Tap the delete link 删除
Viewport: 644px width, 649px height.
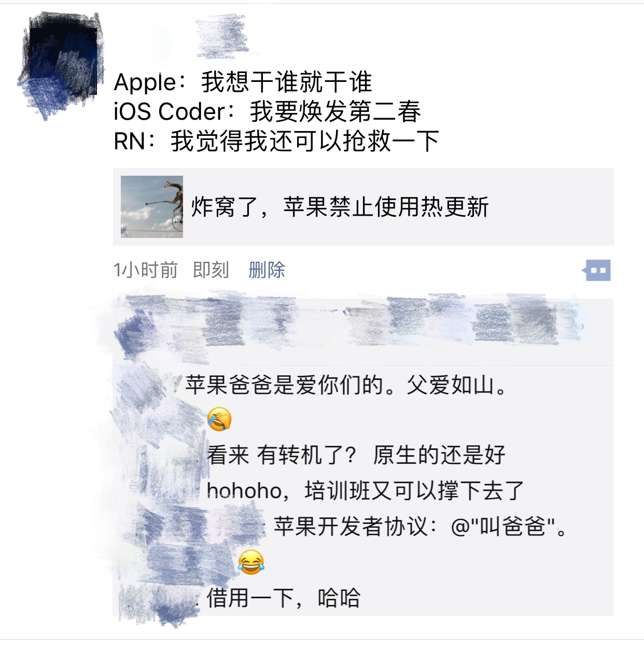(267, 270)
